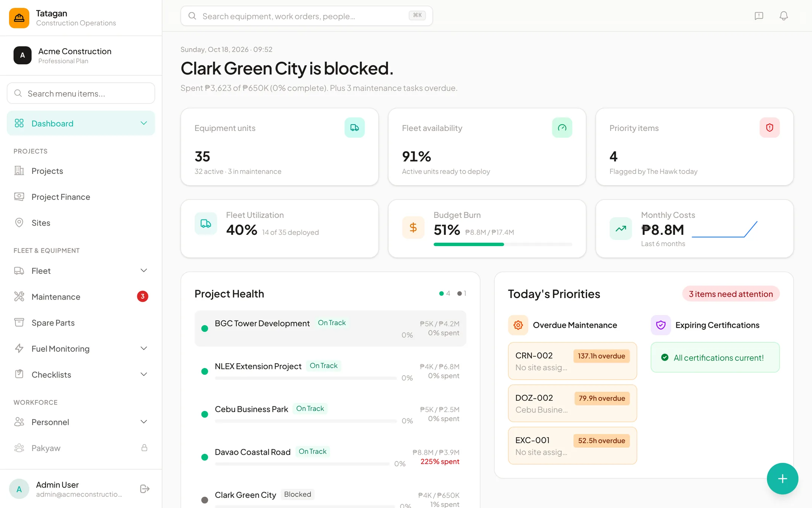This screenshot has width=812, height=508.
Task: Click the Equipment units truck icon
Action: (x=354, y=128)
